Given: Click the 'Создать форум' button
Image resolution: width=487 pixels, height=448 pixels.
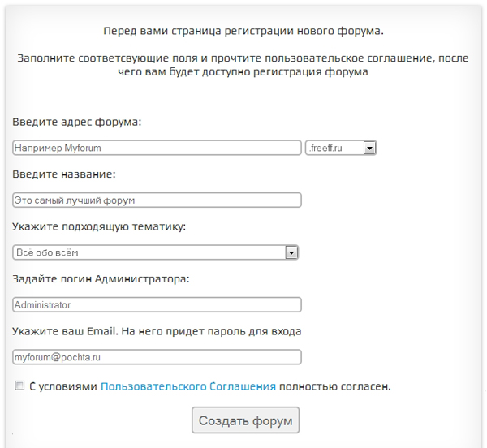Looking at the screenshot, I should tap(245, 420).
